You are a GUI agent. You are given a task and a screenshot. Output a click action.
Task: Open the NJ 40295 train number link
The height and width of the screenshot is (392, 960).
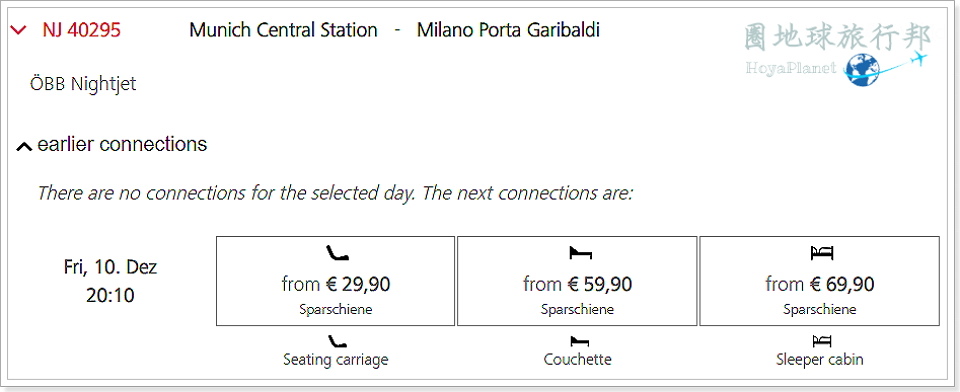[x=81, y=29]
